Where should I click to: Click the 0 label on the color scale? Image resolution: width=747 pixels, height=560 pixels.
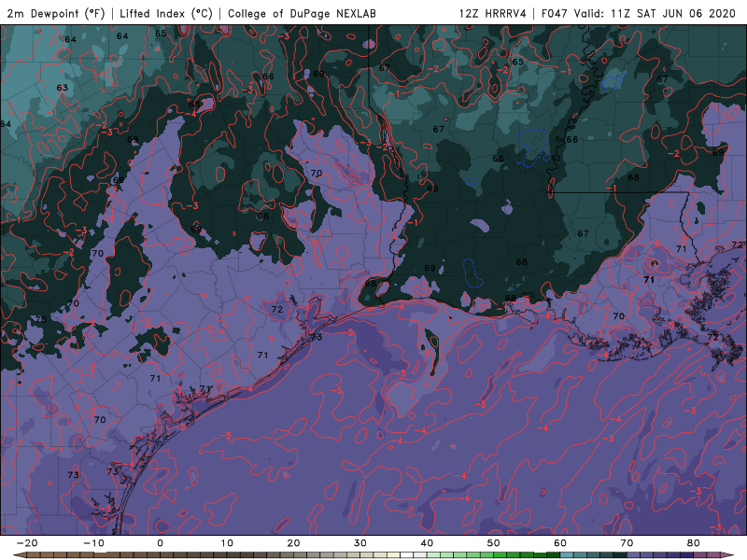tap(160, 543)
